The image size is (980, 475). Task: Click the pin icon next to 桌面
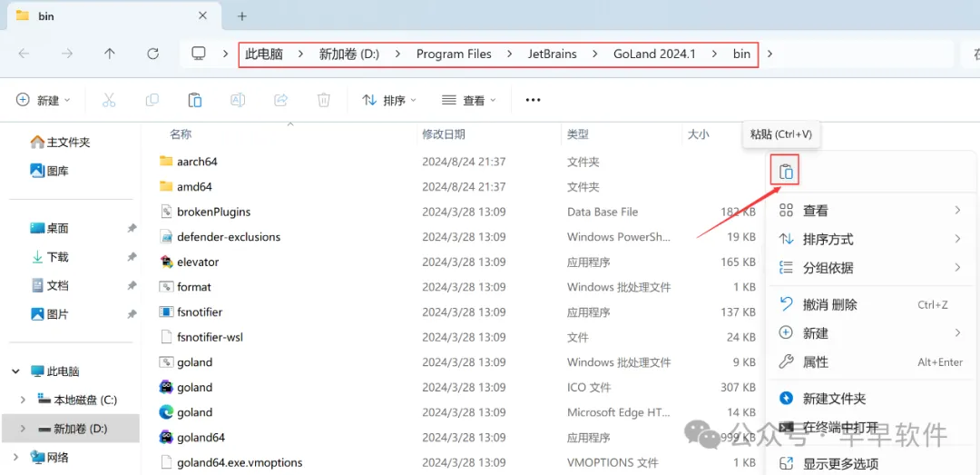(x=132, y=229)
